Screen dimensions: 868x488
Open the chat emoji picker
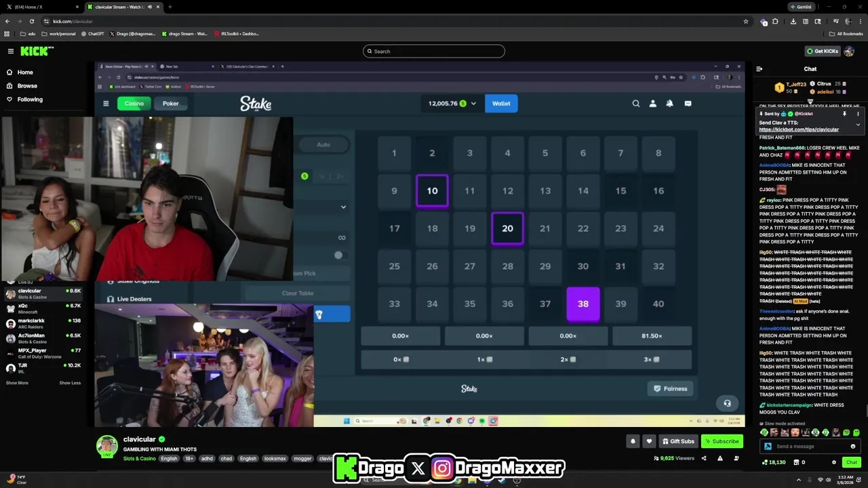pos(852,446)
